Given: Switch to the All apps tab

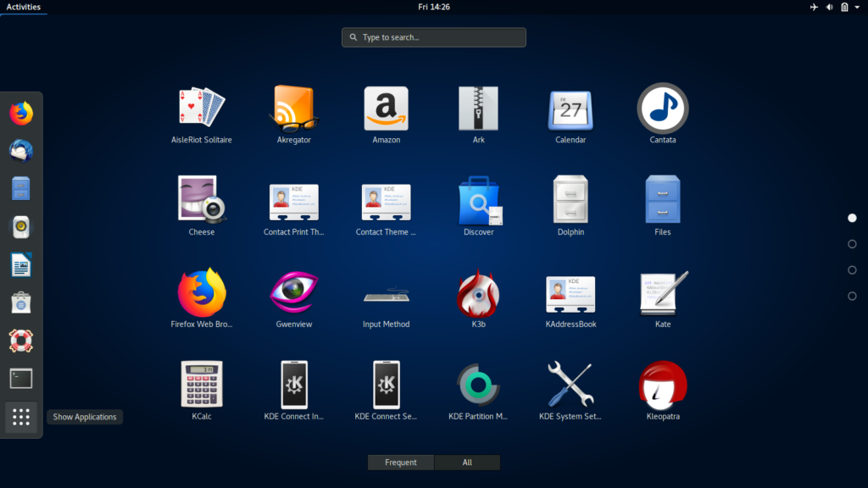Looking at the screenshot, I should click(467, 462).
